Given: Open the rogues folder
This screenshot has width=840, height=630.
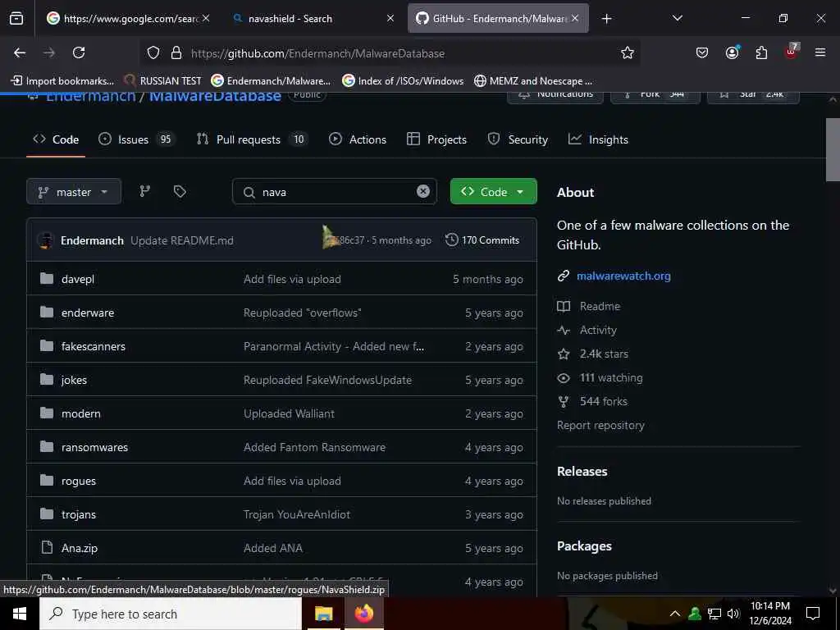Looking at the screenshot, I should click(x=78, y=481).
